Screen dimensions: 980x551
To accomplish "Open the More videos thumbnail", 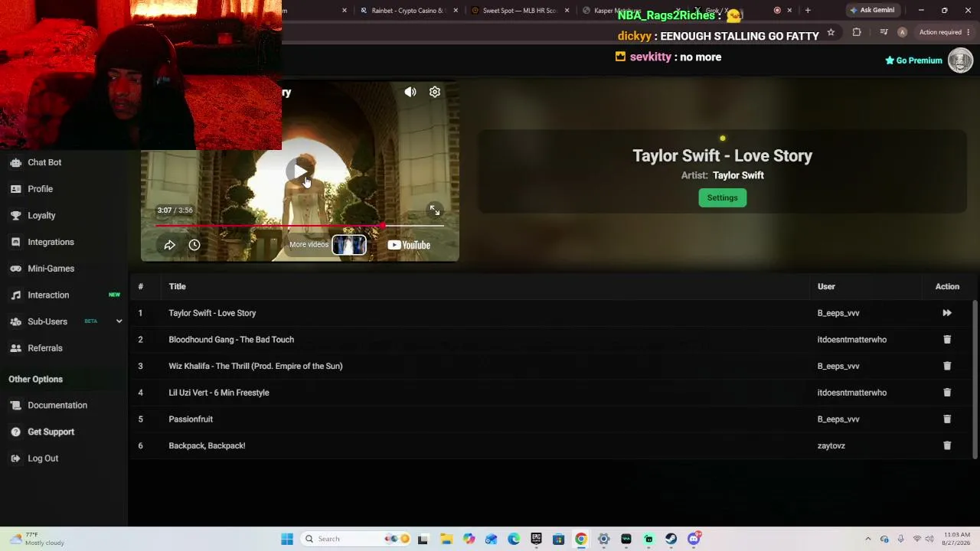I will (349, 245).
